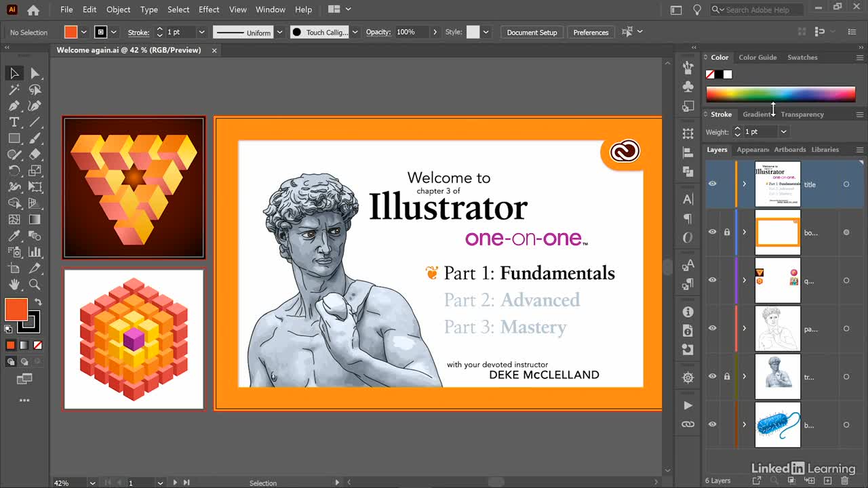
Task: Select the Rotate tool
Action: (14, 171)
